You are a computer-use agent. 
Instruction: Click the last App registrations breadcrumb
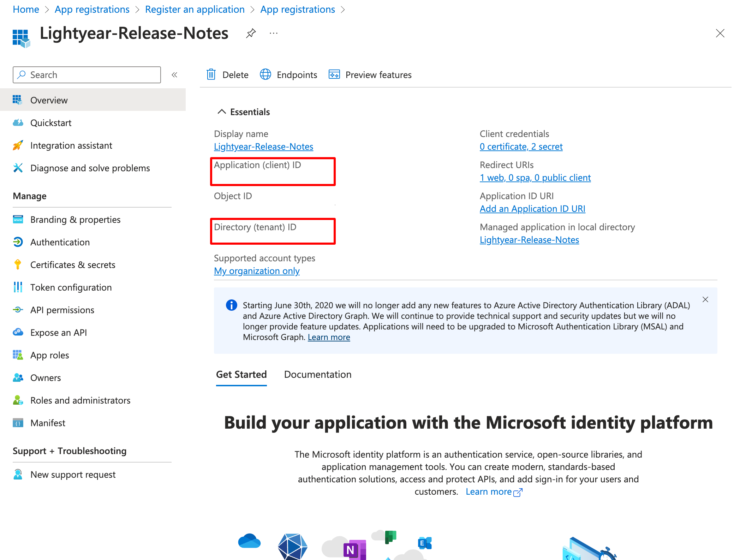click(x=298, y=9)
